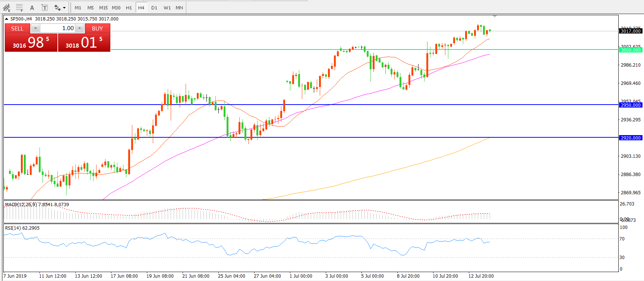Collapse one-click trading panel triangle
The width and height of the screenshot is (644, 281).
coord(6,19)
